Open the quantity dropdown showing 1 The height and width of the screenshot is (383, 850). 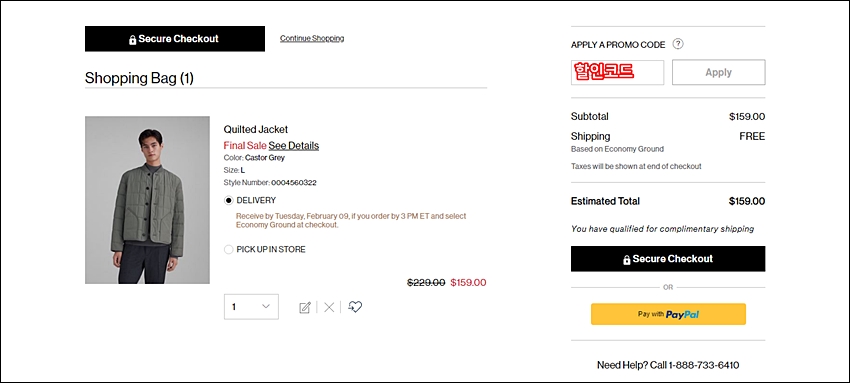coord(251,307)
